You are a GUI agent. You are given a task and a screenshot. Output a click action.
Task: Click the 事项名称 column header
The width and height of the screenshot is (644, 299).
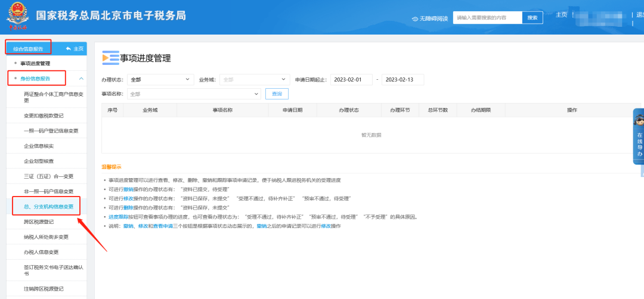[222, 110]
